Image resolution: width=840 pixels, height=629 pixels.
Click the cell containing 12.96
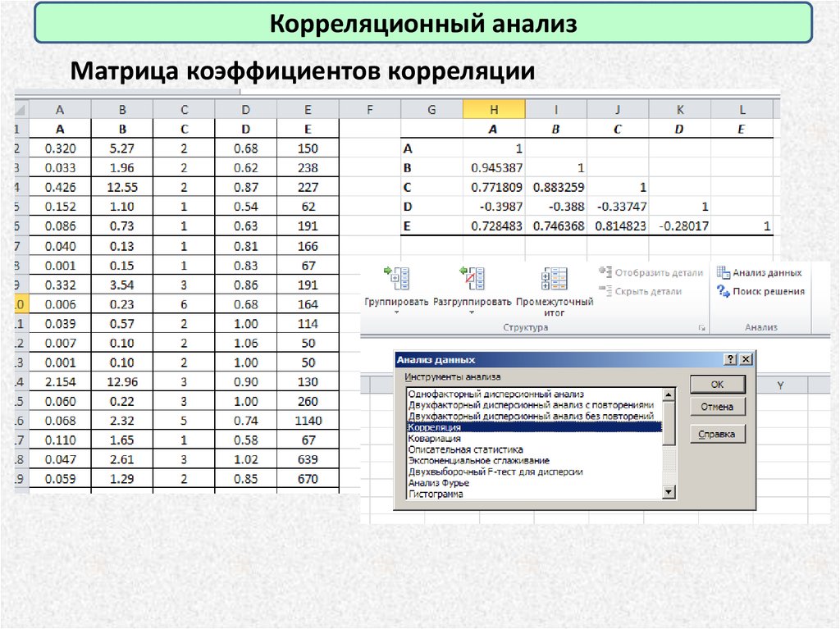tap(122, 381)
